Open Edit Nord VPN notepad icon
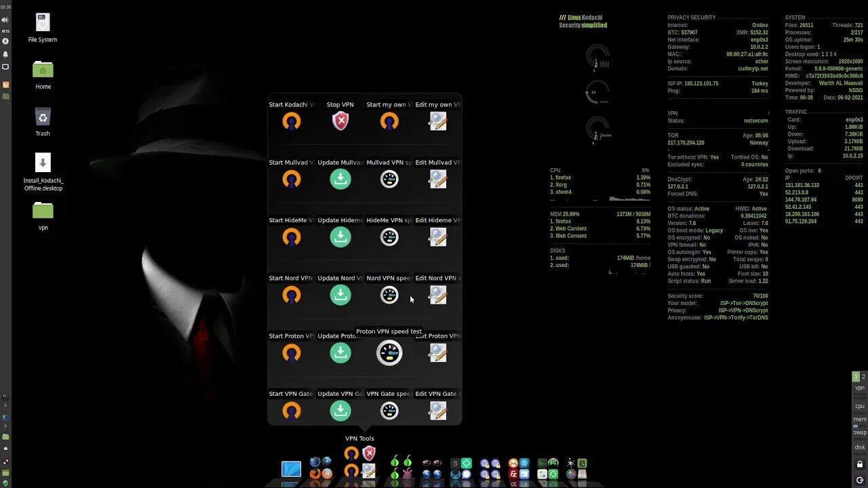 tap(438, 295)
